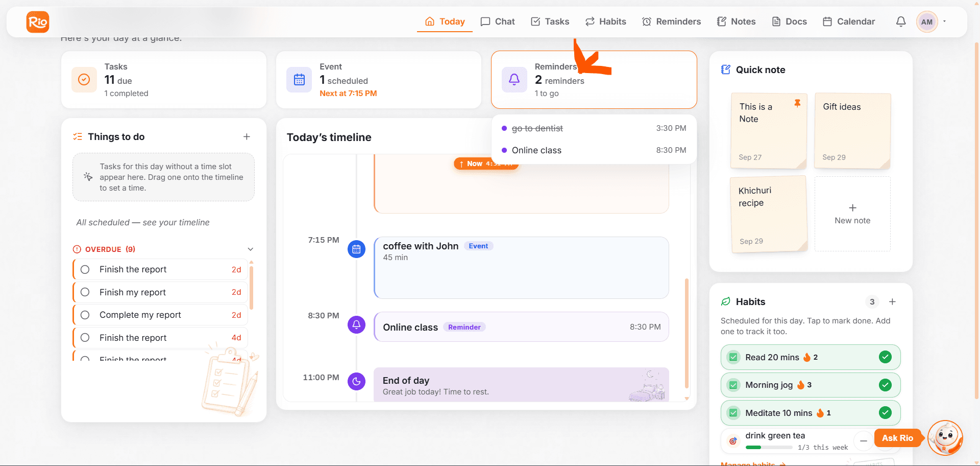Decrement drink green tea with minus button
This screenshot has height=466, width=980.
click(x=863, y=440)
